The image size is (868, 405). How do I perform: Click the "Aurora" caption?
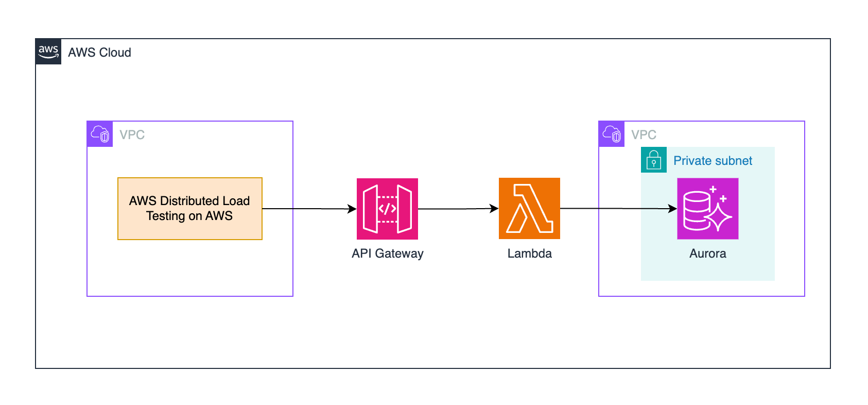[x=707, y=254]
